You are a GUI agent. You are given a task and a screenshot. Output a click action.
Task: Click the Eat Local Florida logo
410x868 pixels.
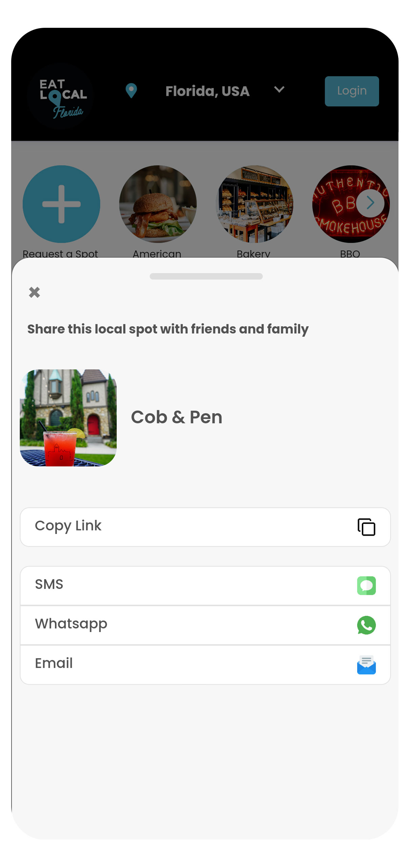61,96
